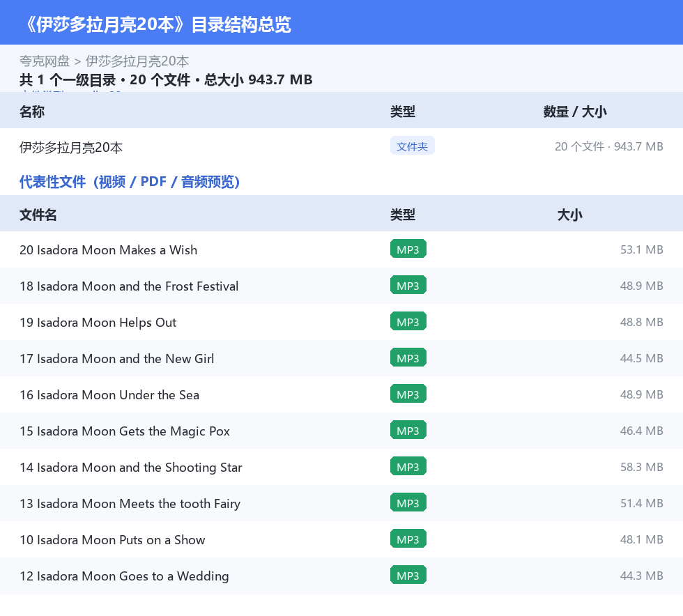Click the 44.5 MB size value
Image resolution: width=683 pixels, height=616 pixels.
pyautogui.click(x=642, y=358)
